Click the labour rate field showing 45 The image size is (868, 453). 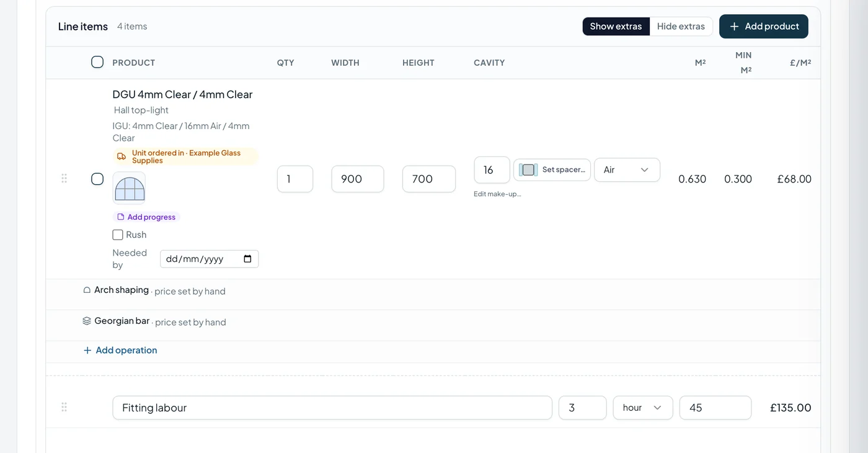pos(715,408)
